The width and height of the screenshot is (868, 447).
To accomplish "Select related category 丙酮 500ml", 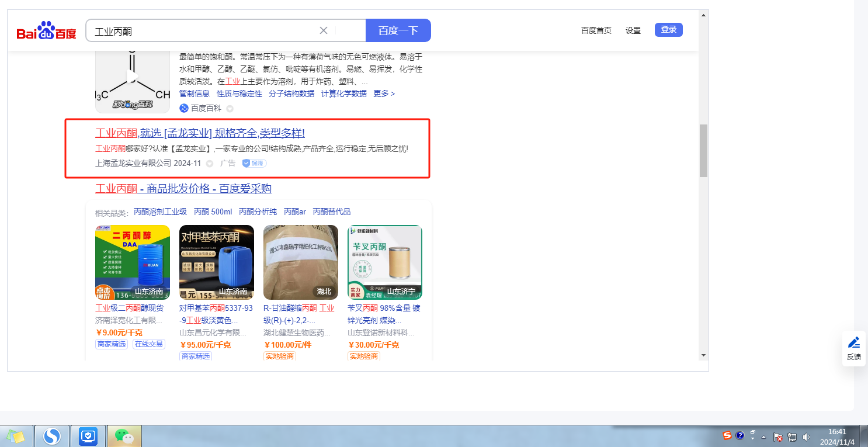I will pyautogui.click(x=213, y=212).
